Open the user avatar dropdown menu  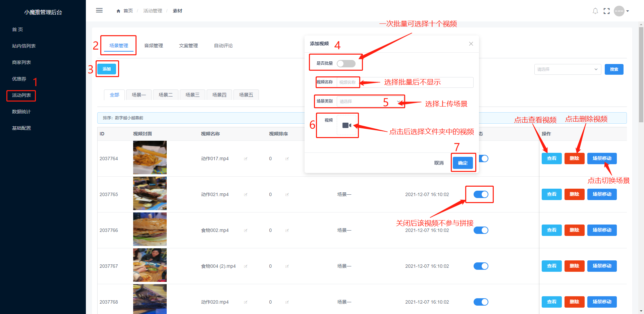[621, 11]
